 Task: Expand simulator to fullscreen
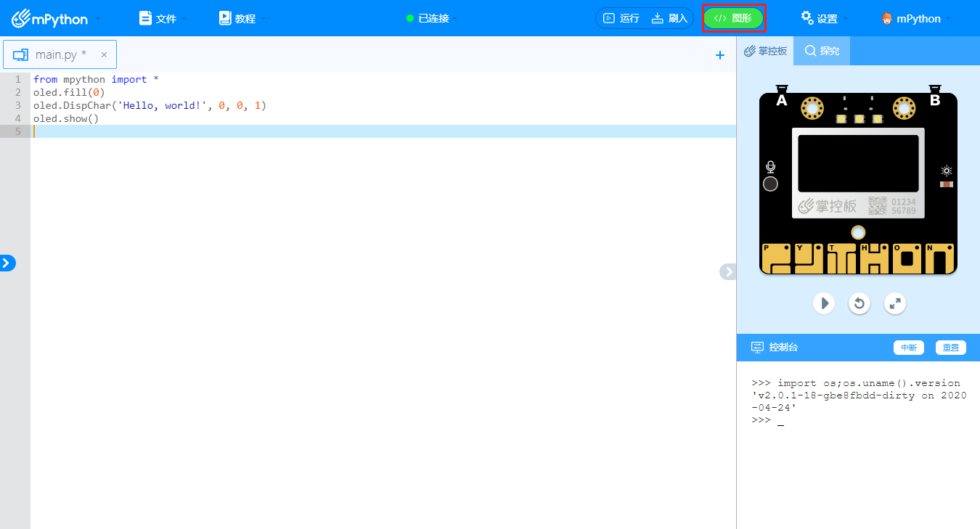895,303
